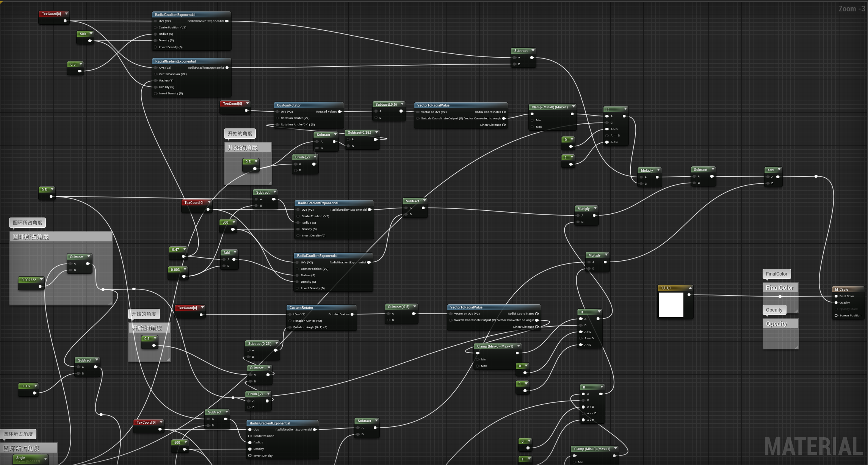Viewport: 868px width, 465px height.
Task: Expand the topmost TexCoord[0] node arrow
Action: [66, 13]
